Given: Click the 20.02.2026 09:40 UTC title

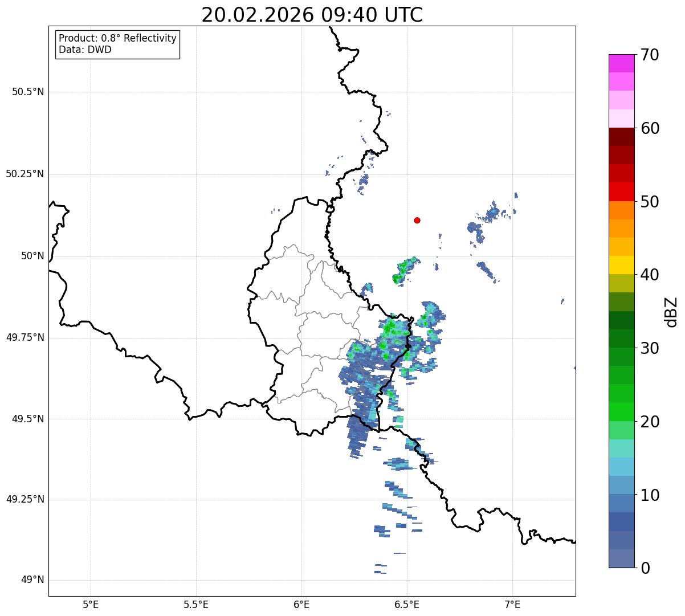Looking at the screenshot, I should [312, 15].
